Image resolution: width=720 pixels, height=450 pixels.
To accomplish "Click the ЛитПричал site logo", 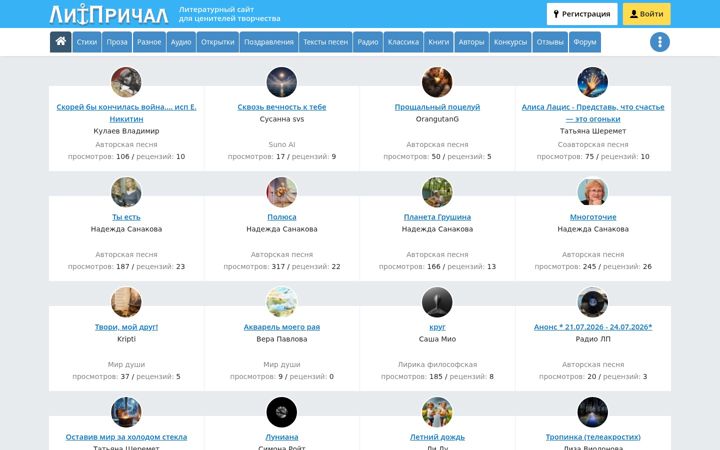I will coord(109,14).
